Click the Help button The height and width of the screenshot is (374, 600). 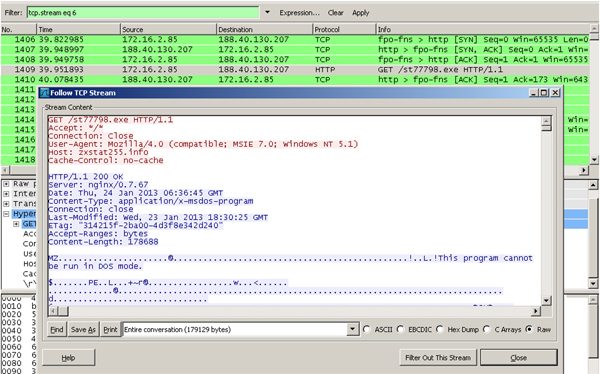click(x=68, y=358)
